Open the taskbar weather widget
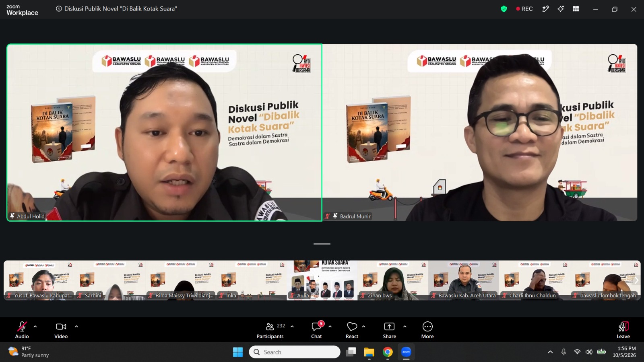 pos(29,352)
